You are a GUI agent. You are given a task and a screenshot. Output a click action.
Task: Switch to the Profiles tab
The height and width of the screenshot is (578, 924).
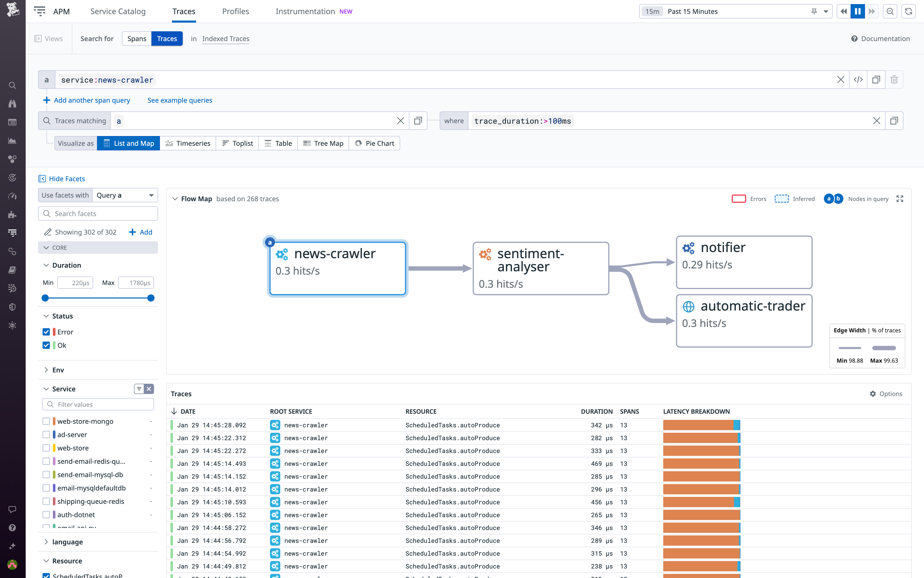(235, 11)
